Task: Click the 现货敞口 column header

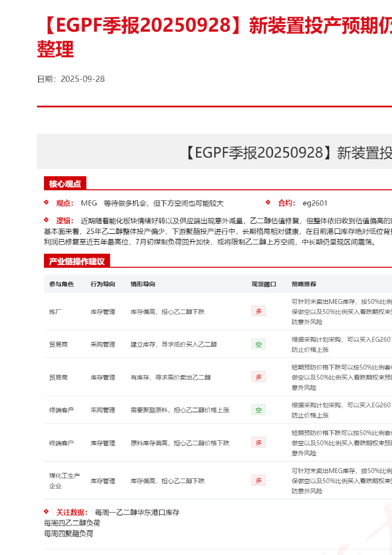Action: coord(264,284)
